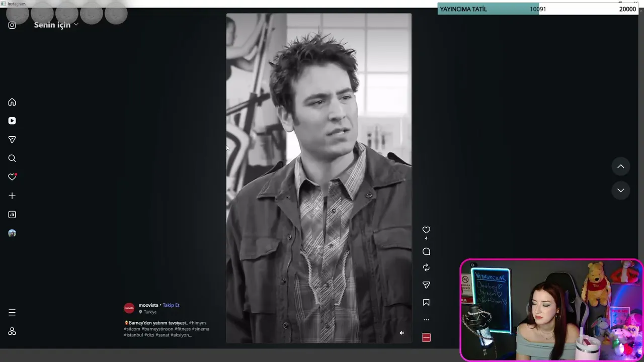Share the reel with the paper plane icon
644x362 pixels.
426,285
